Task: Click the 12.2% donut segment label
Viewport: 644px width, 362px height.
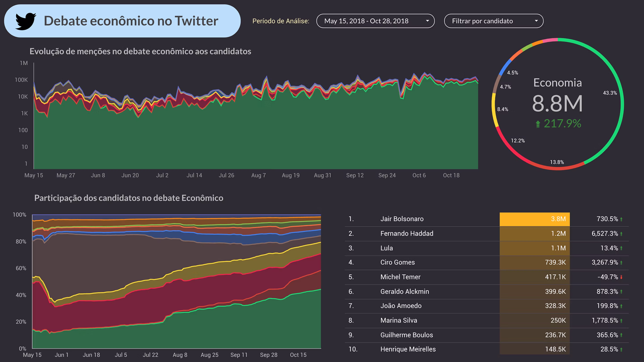Action: click(x=518, y=141)
